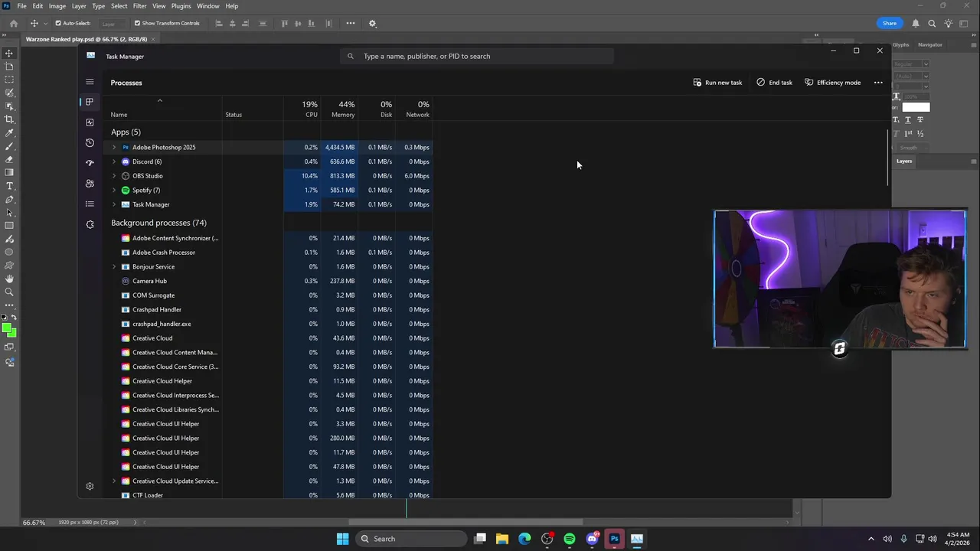The image size is (980, 551).
Task: Expand Discord (6) process group
Action: tap(114, 161)
